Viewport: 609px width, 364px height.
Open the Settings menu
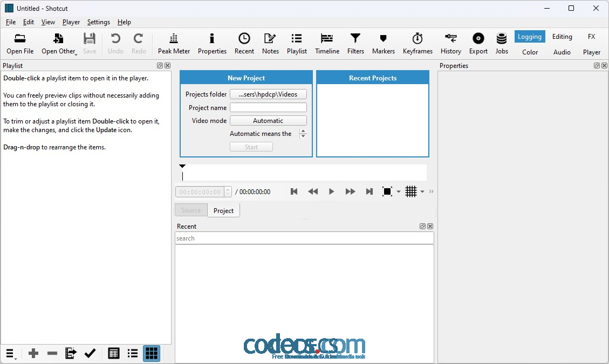pos(98,22)
